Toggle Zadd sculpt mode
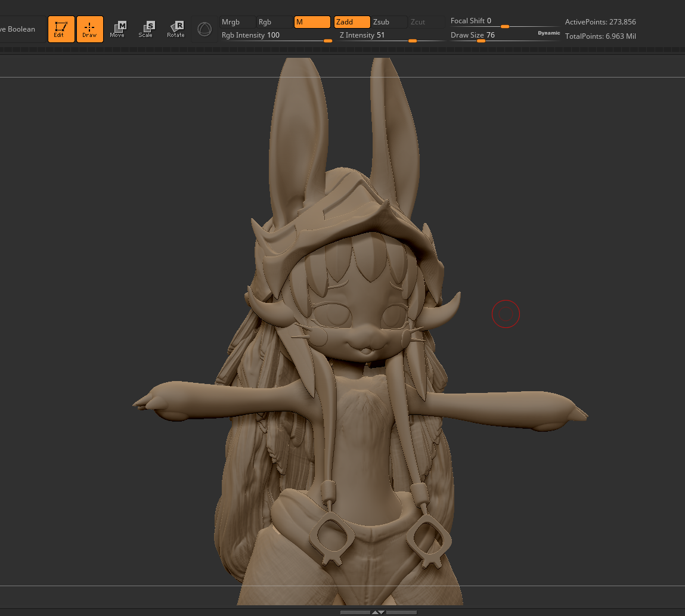Viewport: 685px width, 616px height. 352,22
